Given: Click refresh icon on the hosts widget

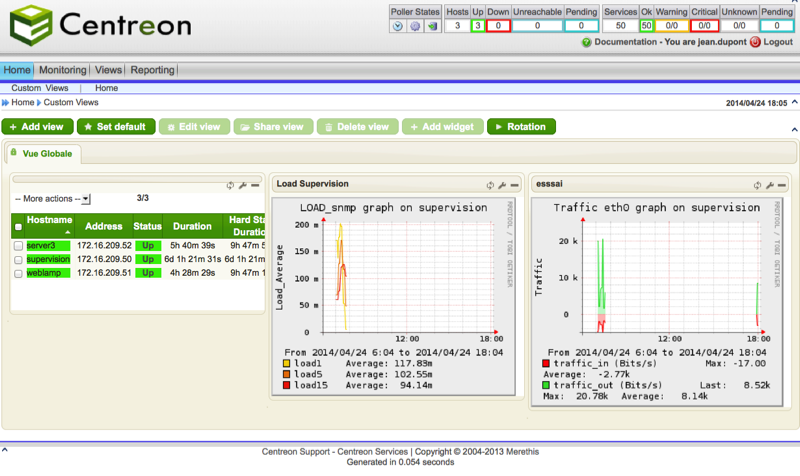Looking at the screenshot, I should coord(231,185).
